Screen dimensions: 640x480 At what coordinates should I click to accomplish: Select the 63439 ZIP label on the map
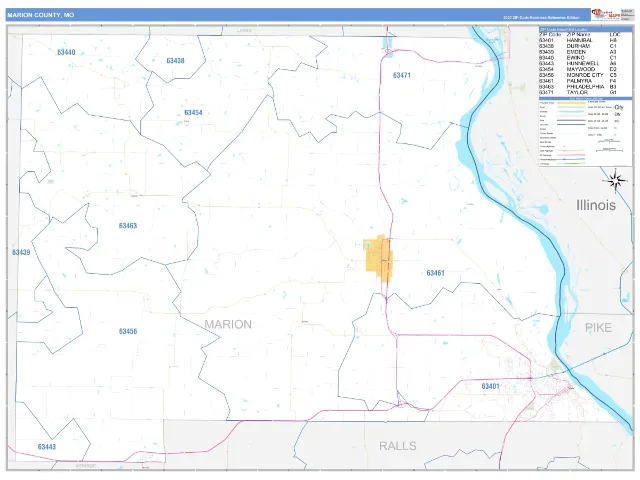pos(21,252)
